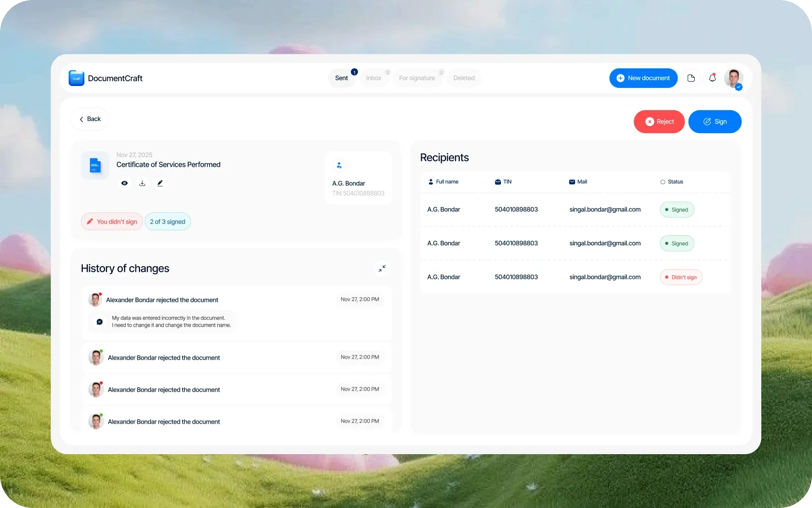Screen dimensions: 812x508
Task: Click the blue document file icon
Action: [95, 165]
